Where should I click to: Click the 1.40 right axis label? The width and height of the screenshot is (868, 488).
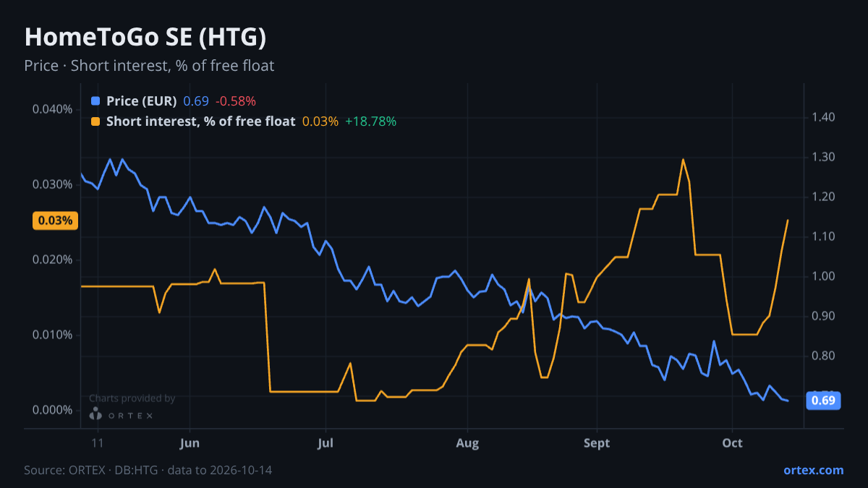[x=823, y=117]
